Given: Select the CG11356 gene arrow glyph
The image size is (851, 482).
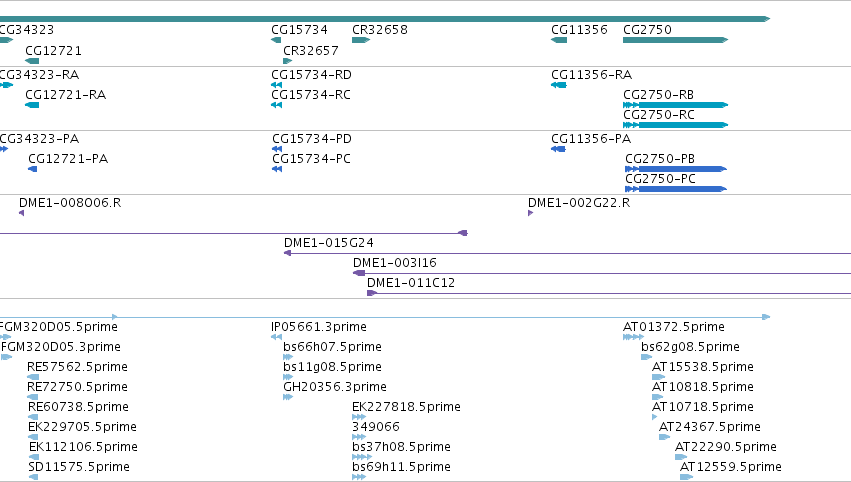Looking at the screenshot, I should (x=559, y=40).
